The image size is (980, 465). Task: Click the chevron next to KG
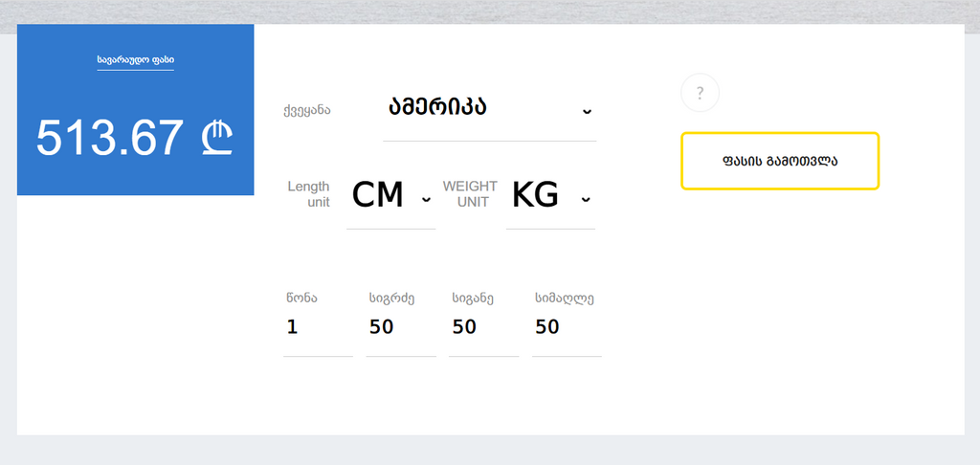coord(586,199)
